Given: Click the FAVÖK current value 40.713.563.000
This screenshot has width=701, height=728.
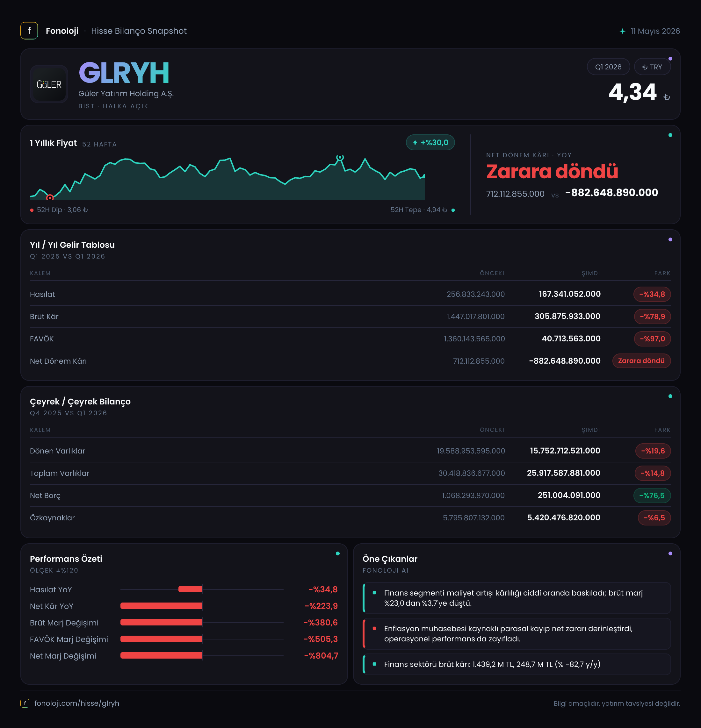Looking at the screenshot, I should coord(571,339).
